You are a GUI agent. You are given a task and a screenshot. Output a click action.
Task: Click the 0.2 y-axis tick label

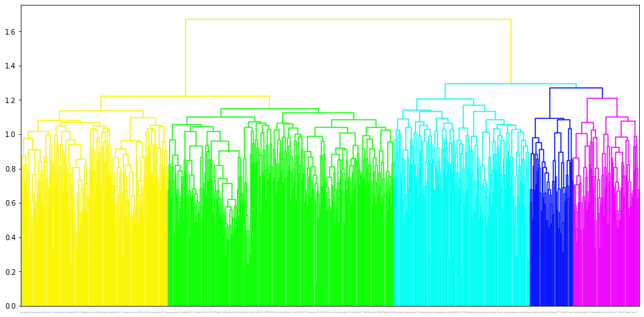pos(10,272)
